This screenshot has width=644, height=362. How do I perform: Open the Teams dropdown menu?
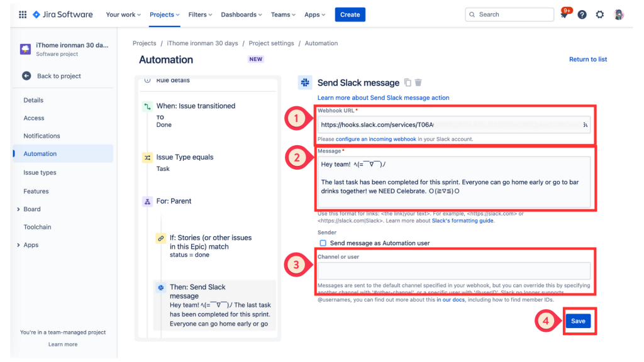coord(283,14)
